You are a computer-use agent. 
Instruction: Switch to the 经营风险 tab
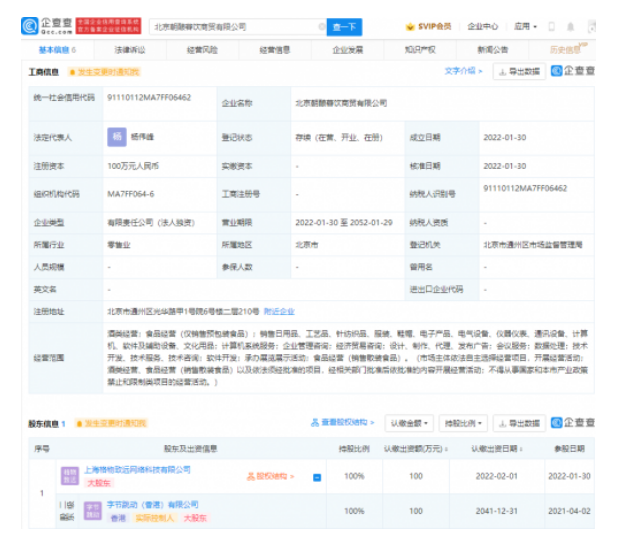(202, 50)
